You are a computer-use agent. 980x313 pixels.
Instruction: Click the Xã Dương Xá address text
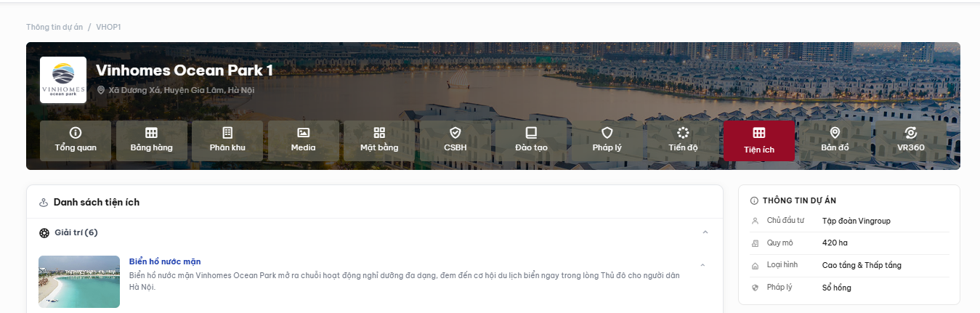[x=182, y=91]
